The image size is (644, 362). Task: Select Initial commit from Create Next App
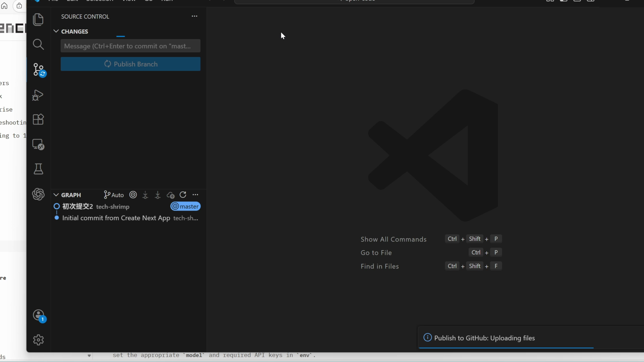(116, 218)
